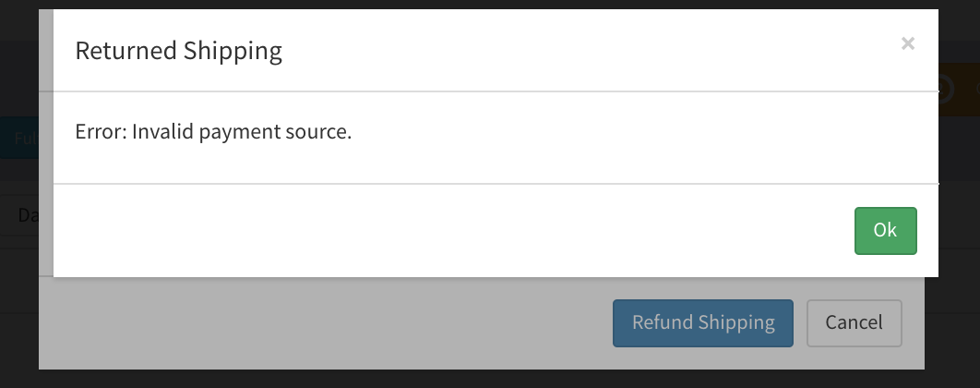Click the Refund Shipping button

click(x=702, y=323)
